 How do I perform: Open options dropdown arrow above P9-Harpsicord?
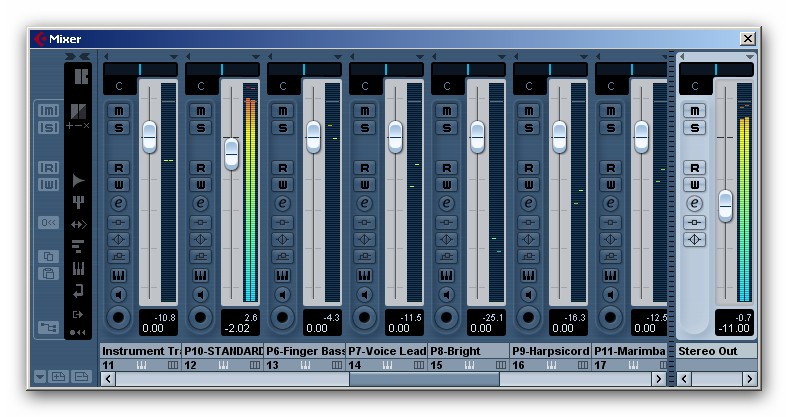pos(583,57)
